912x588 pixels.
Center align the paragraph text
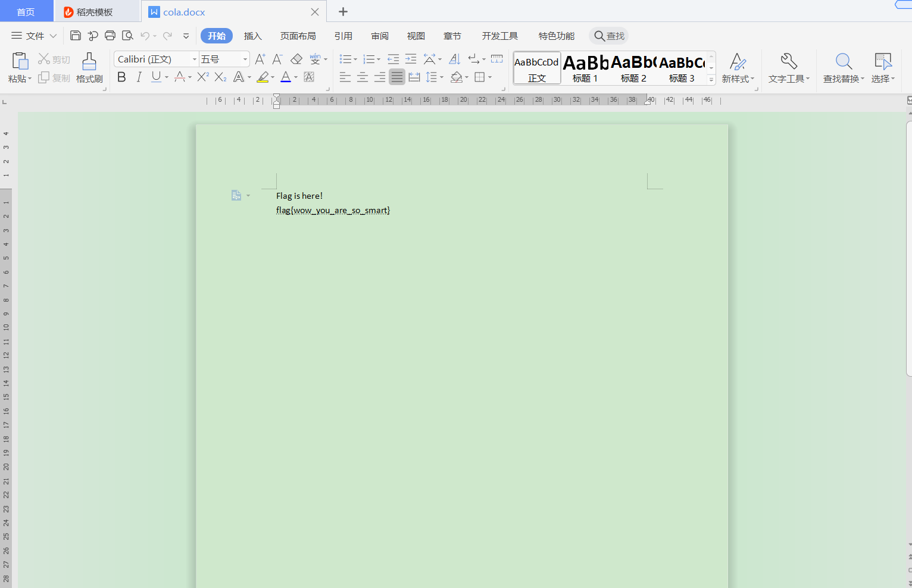pos(363,77)
